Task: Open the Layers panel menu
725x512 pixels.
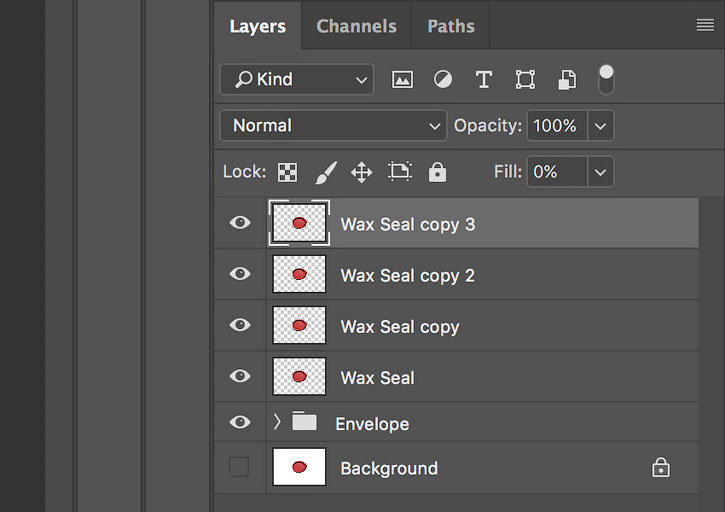Action: [705, 25]
